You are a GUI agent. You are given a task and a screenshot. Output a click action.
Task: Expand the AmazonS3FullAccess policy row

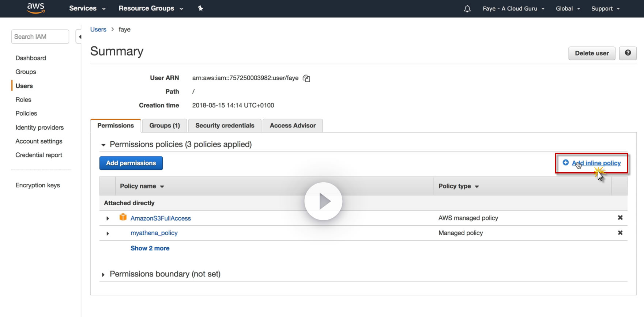[x=108, y=218]
